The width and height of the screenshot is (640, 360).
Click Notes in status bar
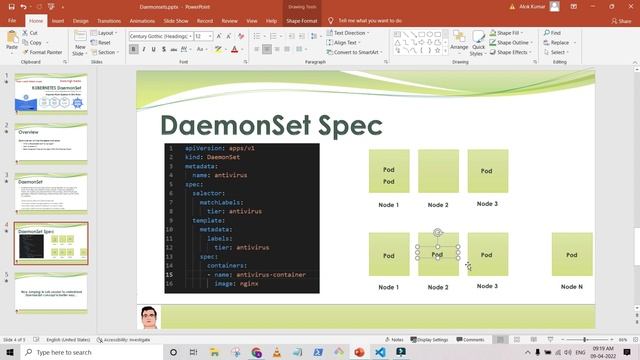click(x=394, y=340)
